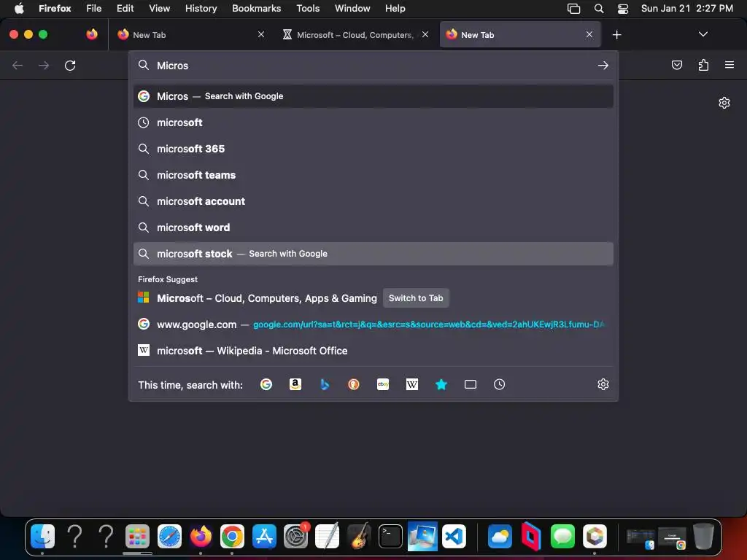This screenshot has width=747, height=560.
Task: Reload the current page
Action: 70,65
